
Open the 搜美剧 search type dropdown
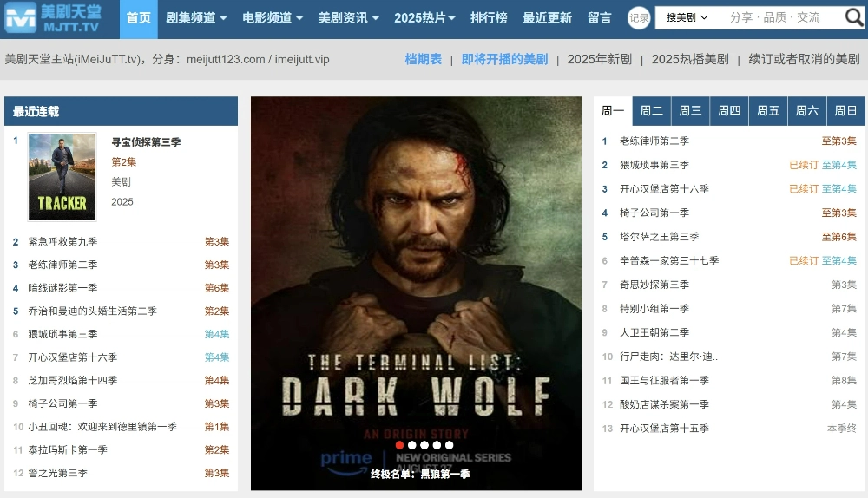687,17
